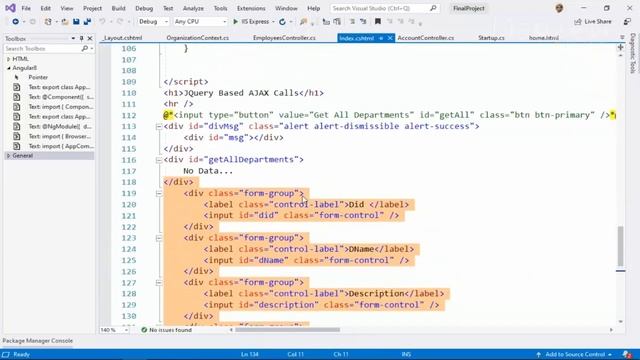Collapse the getAllDepartments div at line 116
640x360 pixels.
click(159, 160)
